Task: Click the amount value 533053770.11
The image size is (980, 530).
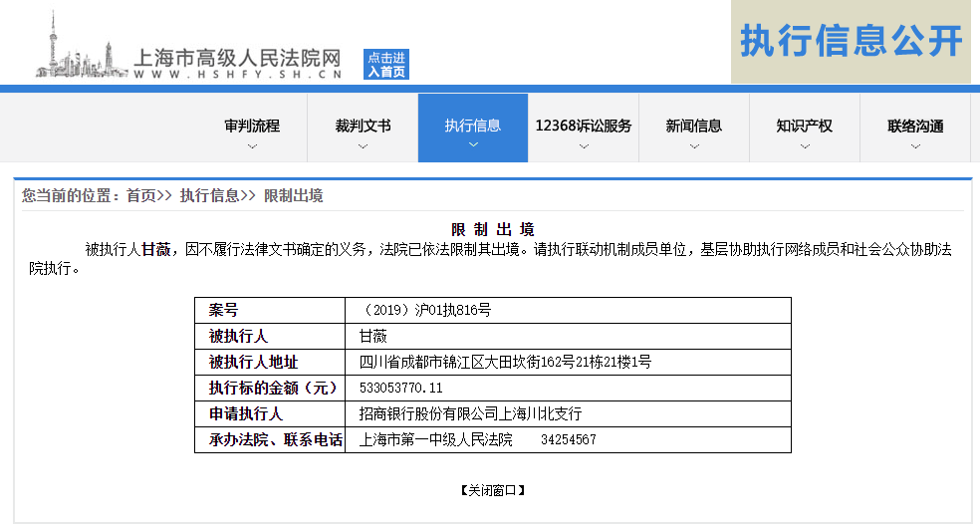Action: 400,389
